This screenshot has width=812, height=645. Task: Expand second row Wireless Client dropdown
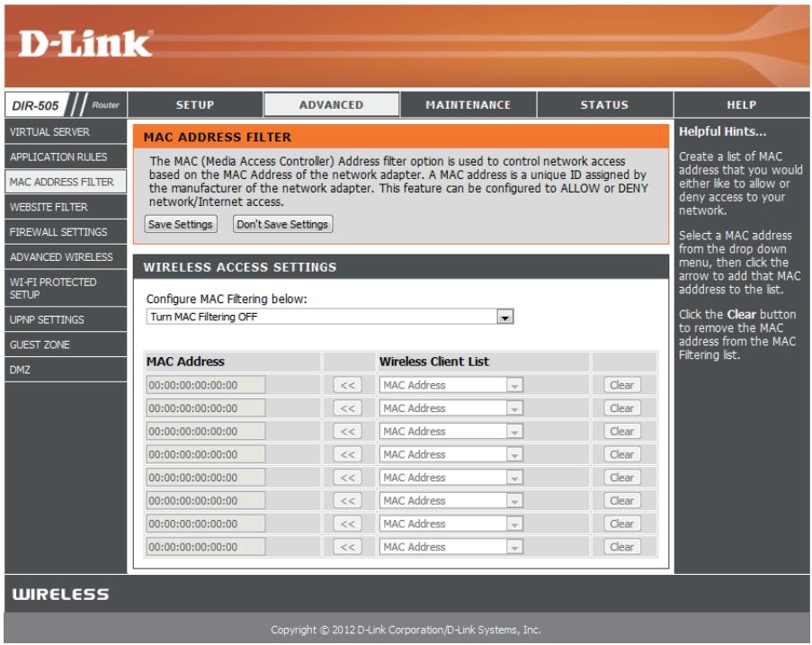pyautogui.click(x=451, y=408)
